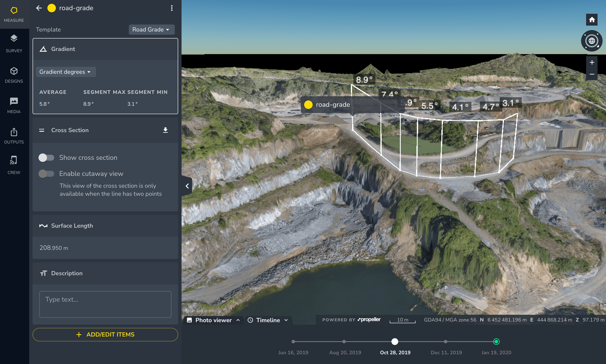Enable cutaway view
The image size is (606, 364).
(x=47, y=173)
